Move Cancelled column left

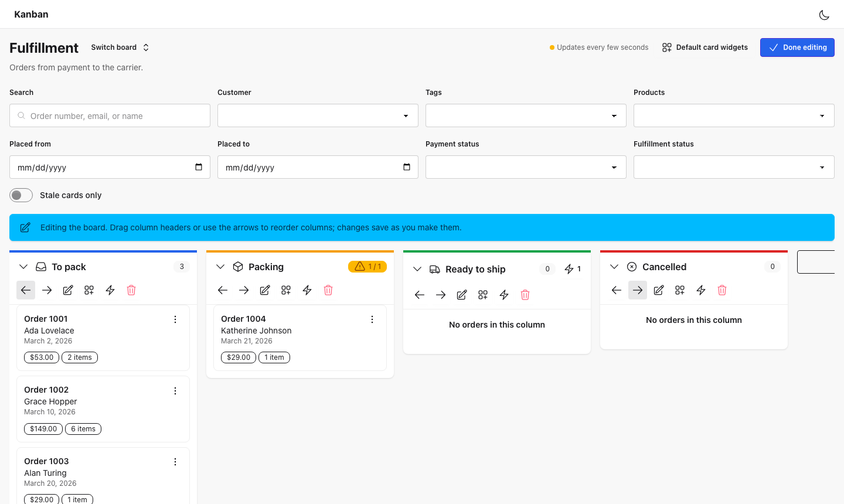(617, 290)
